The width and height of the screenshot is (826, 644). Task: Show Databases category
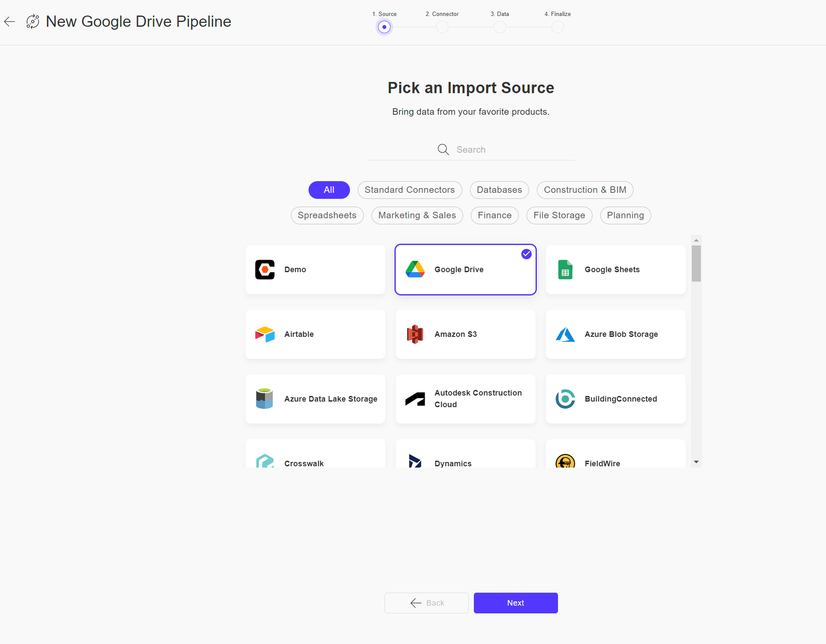[x=499, y=190]
